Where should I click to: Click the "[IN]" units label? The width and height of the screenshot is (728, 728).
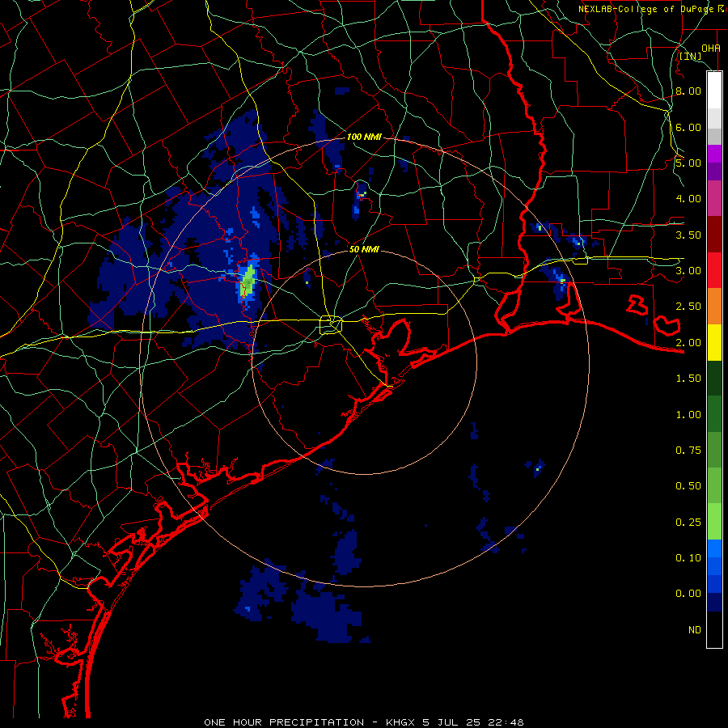click(691, 56)
